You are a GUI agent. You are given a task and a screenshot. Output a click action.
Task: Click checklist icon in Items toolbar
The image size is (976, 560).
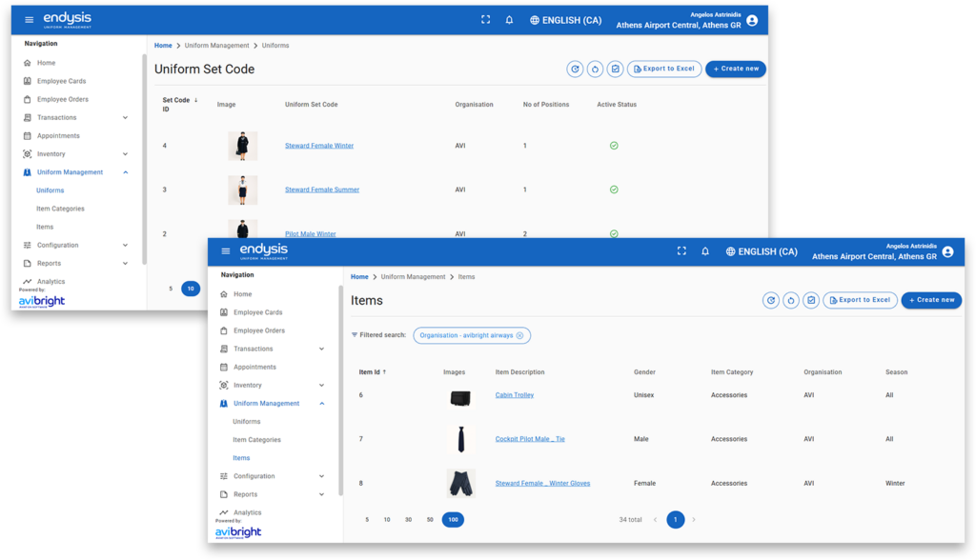[x=811, y=300]
